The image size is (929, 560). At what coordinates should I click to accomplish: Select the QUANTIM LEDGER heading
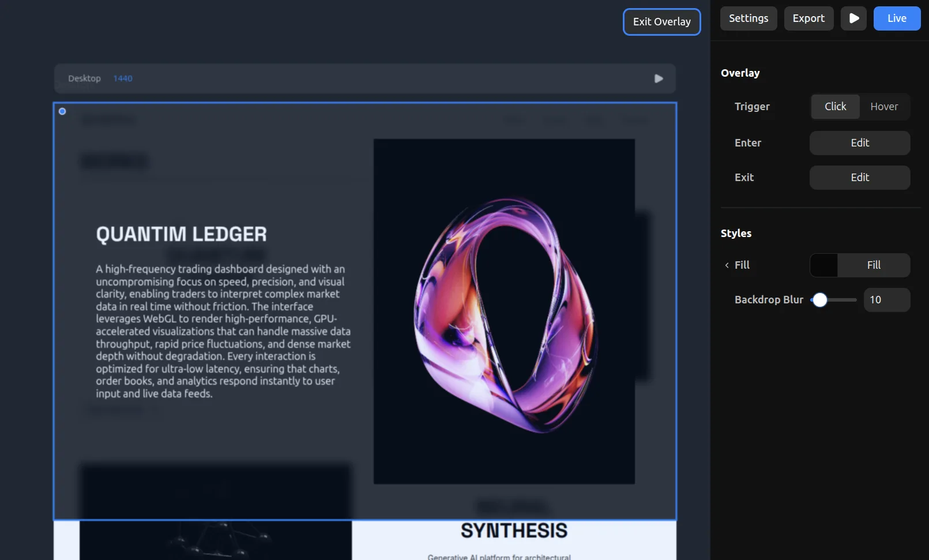(x=181, y=234)
